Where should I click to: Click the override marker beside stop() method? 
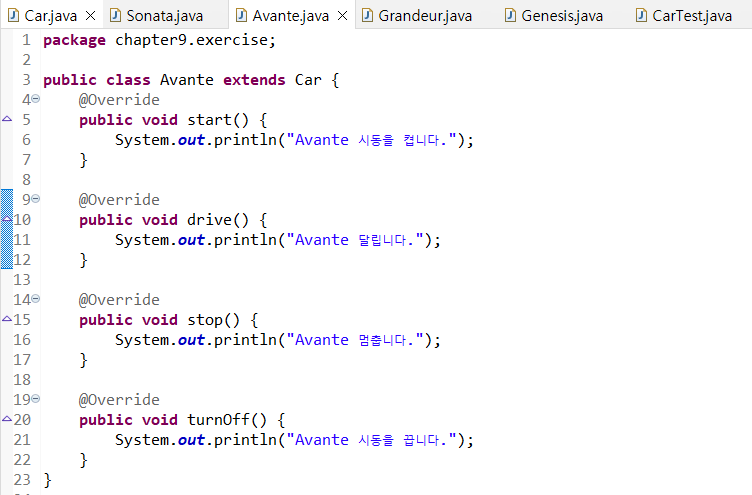click(x=7, y=320)
